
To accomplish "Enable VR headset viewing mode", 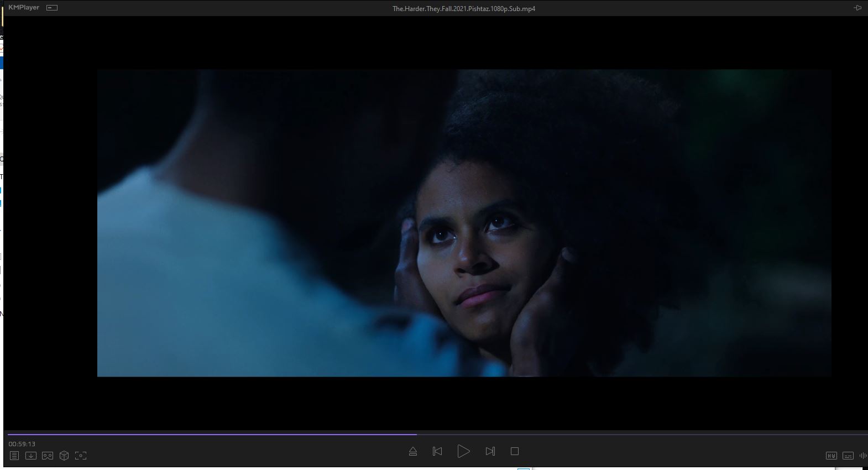I will 48,456.
